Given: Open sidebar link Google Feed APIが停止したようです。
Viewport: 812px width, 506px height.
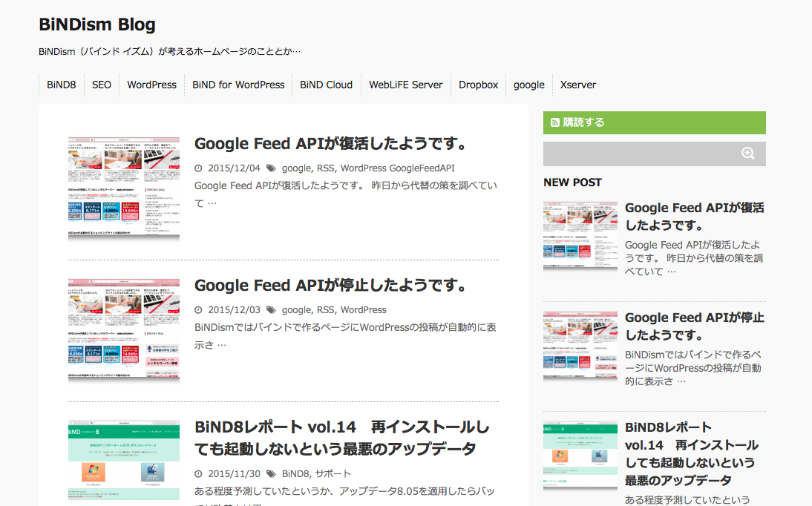Looking at the screenshot, I should pyautogui.click(x=695, y=326).
